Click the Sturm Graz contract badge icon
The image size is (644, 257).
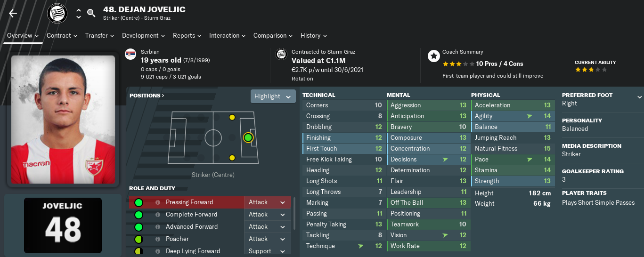click(281, 55)
